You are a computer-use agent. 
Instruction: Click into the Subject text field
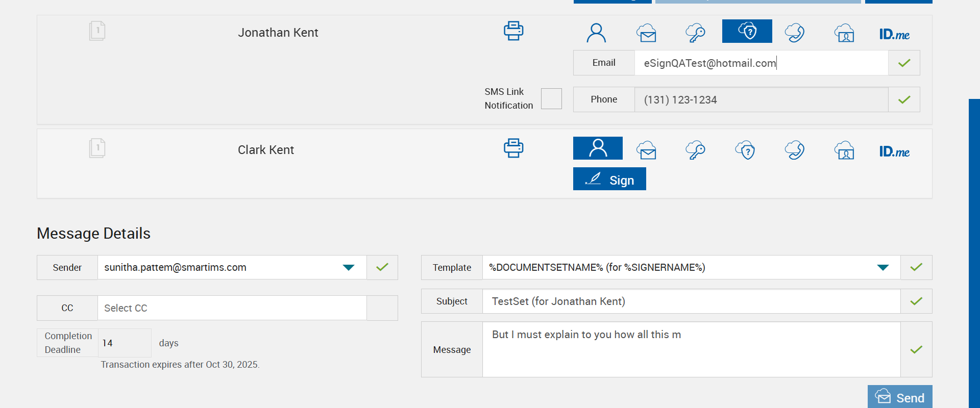691,301
